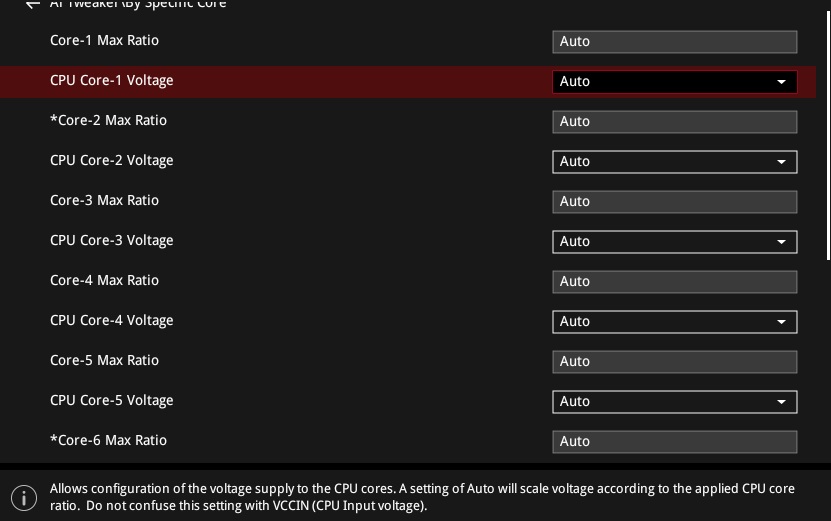Expand the CPU Core-4 Voltage dropdown
Viewport: 831px width, 521px height.
675,322
